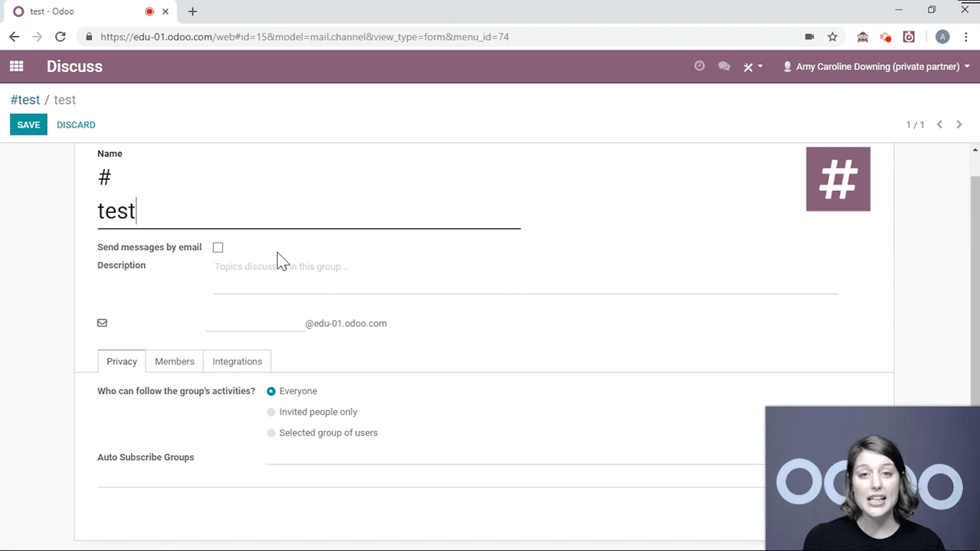Screen dimensions: 980x551
Task: Open Amy Caroline Downing user menu
Action: (877, 67)
